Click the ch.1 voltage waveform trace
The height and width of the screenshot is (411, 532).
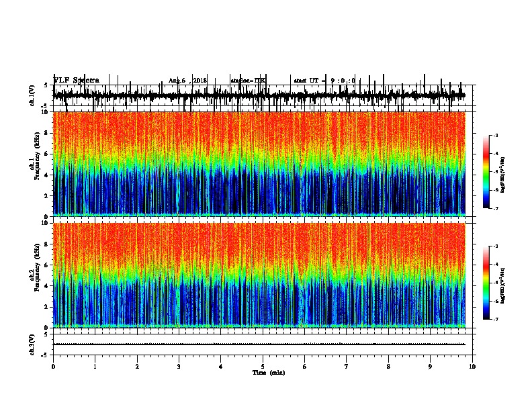coord(259,95)
